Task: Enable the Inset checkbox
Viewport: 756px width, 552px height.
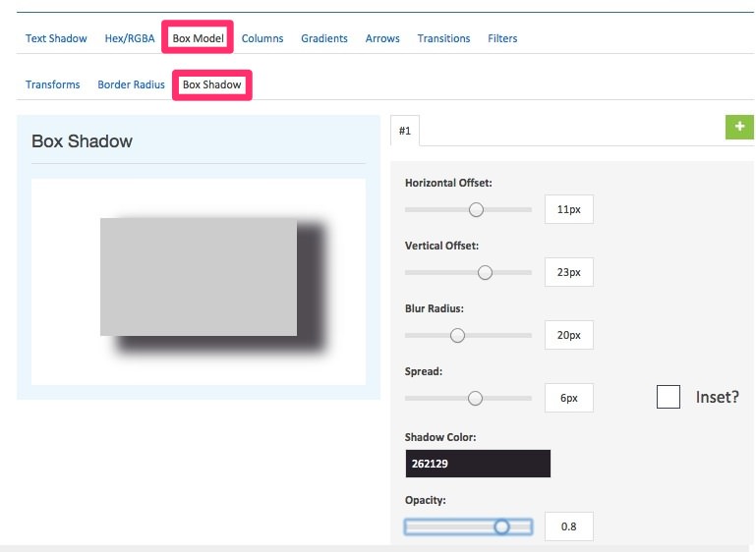Action: (669, 397)
